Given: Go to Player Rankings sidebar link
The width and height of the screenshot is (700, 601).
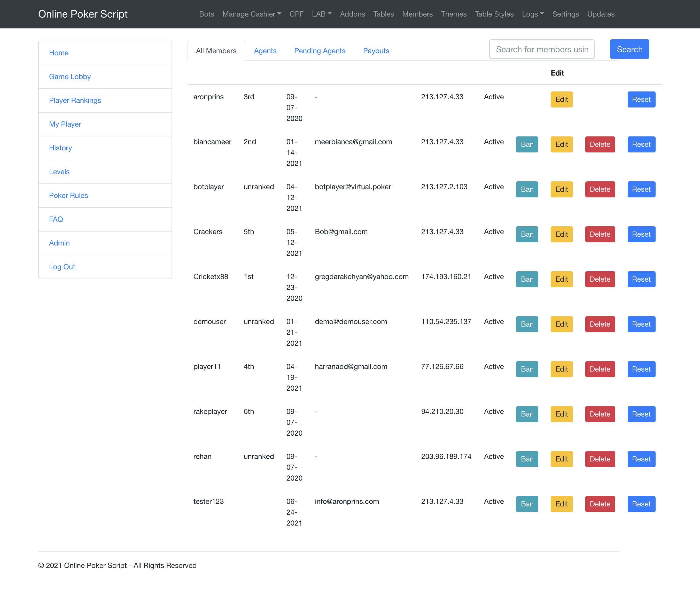Looking at the screenshot, I should pos(75,101).
